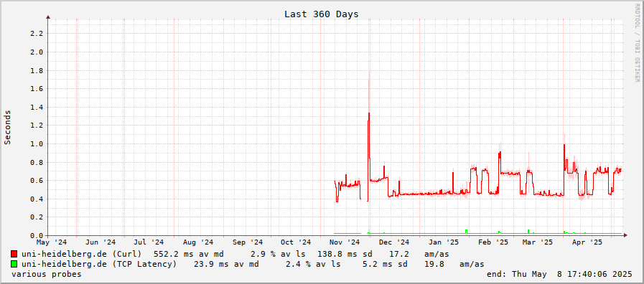Click the "Feb '25" x-axis label
Image resolution: width=644 pixels, height=284 pixels.
(493, 242)
